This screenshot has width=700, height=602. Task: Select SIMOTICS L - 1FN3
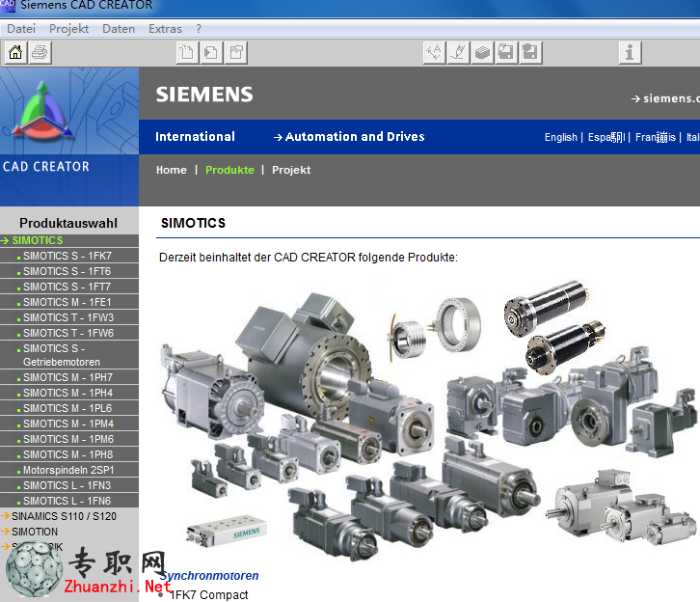[69, 485]
